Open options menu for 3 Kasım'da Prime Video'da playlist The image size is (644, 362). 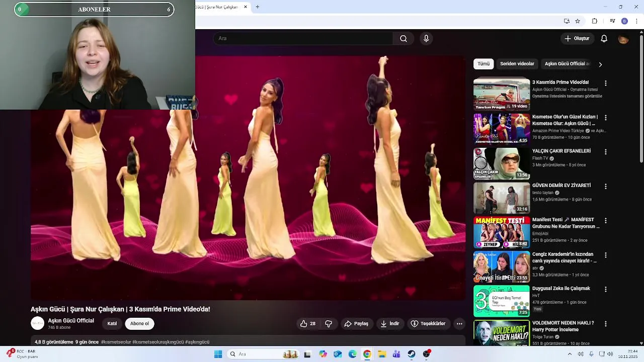coord(606,83)
